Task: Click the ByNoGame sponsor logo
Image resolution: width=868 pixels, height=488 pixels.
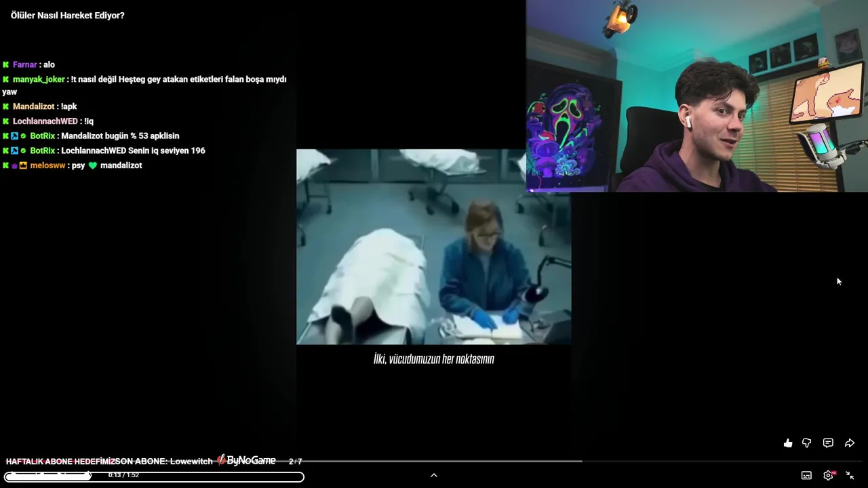Action: pos(246,461)
